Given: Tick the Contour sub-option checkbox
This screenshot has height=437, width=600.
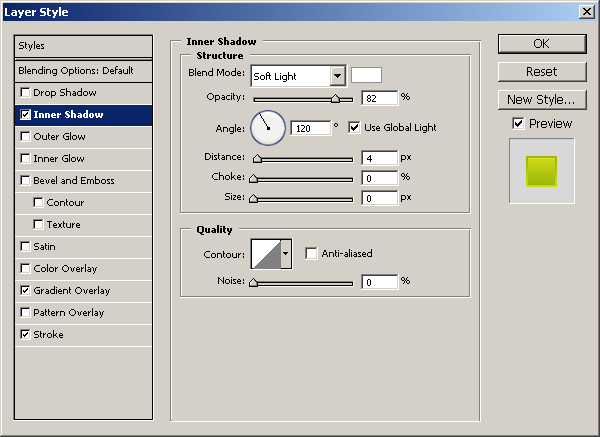Looking at the screenshot, I should 38,202.
